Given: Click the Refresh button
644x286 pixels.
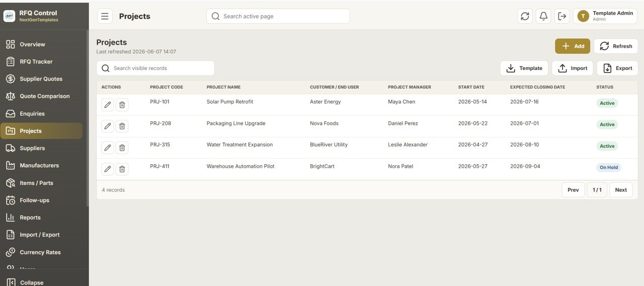Looking at the screenshot, I should tap(616, 46).
